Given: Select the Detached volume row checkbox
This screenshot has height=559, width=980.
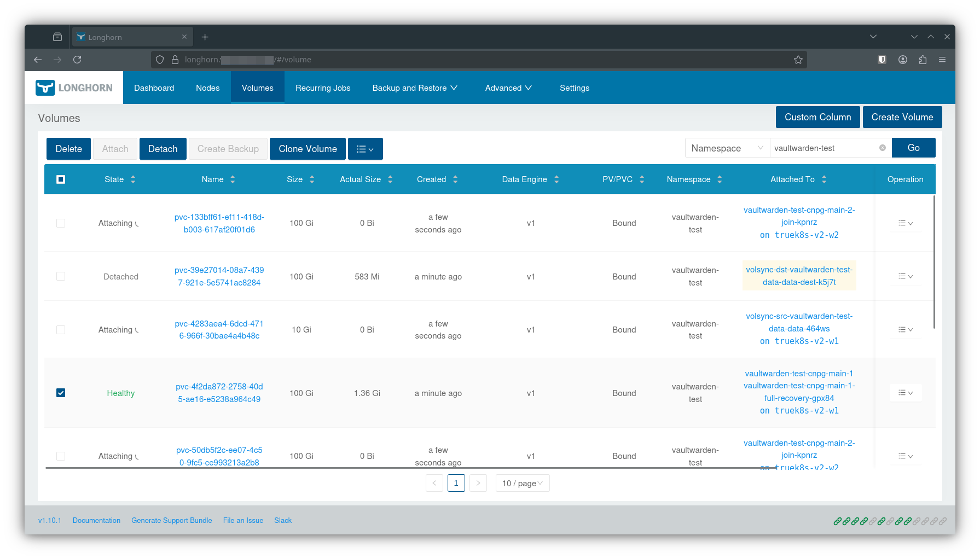Looking at the screenshot, I should [x=61, y=276].
